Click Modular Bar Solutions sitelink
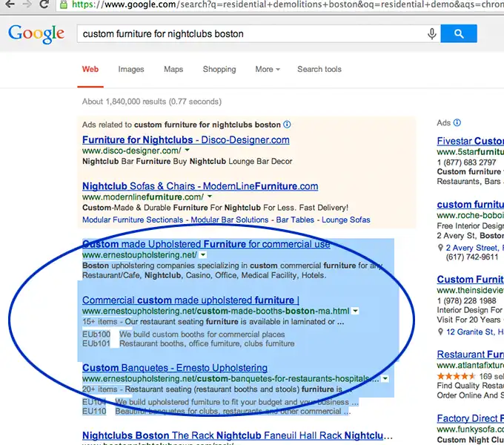This screenshot has width=504, height=445. [230, 220]
